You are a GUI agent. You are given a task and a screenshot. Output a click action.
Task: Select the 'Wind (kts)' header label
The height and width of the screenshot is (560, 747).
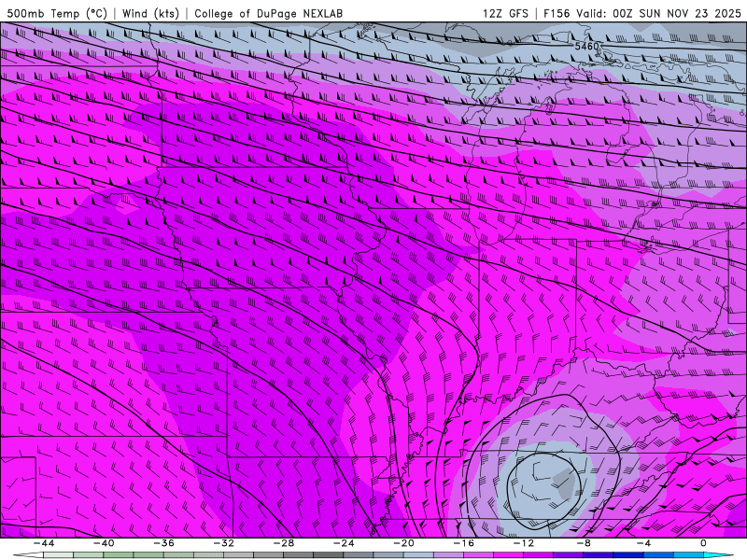coord(150,13)
